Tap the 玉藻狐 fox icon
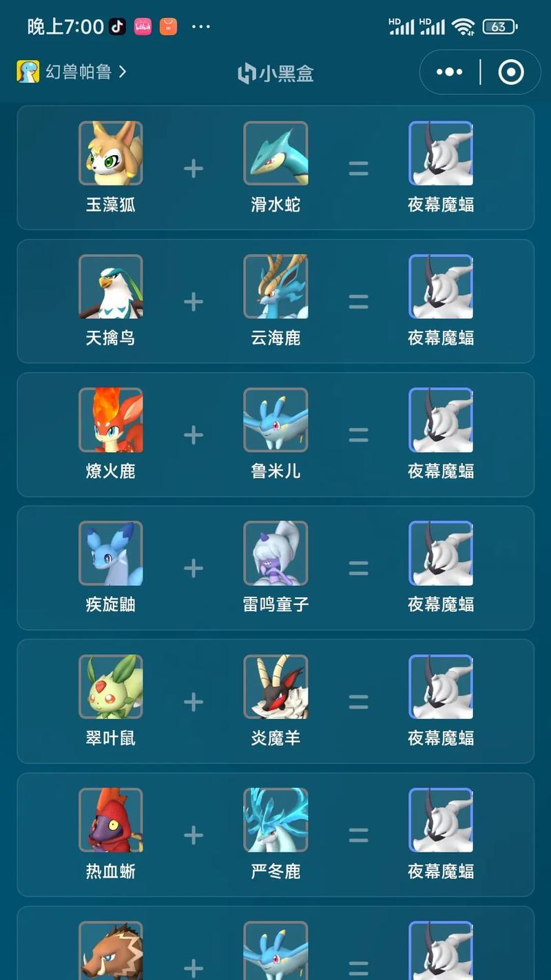This screenshot has width=551, height=980. point(110,153)
